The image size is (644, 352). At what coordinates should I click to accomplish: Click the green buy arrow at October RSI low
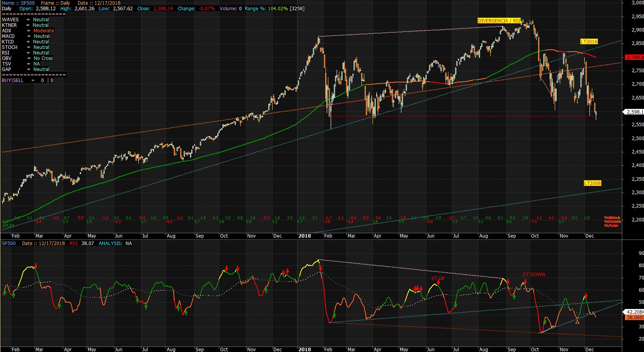coord(544,322)
